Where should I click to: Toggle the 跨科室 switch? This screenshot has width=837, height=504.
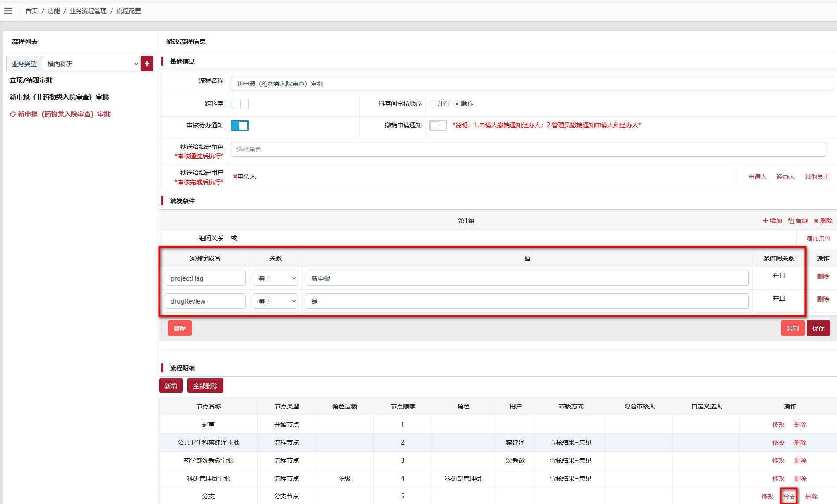240,104
